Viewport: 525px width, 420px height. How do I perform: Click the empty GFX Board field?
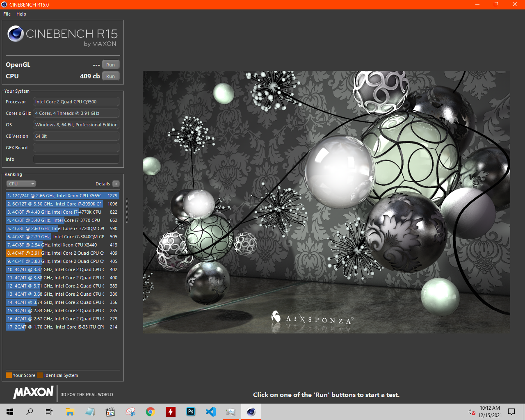pyautogui.click(x=76, y=148)
